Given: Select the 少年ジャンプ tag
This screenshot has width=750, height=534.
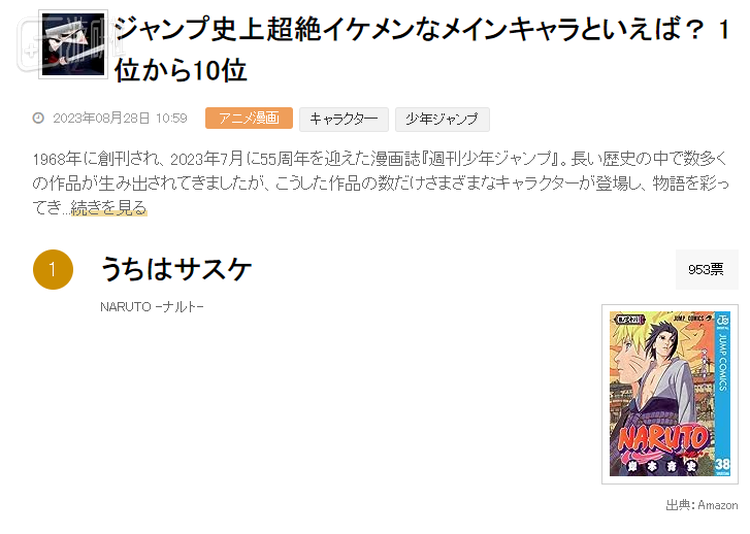Looking at the screenshot, I should pyautogui.click(x=442, y=119).
